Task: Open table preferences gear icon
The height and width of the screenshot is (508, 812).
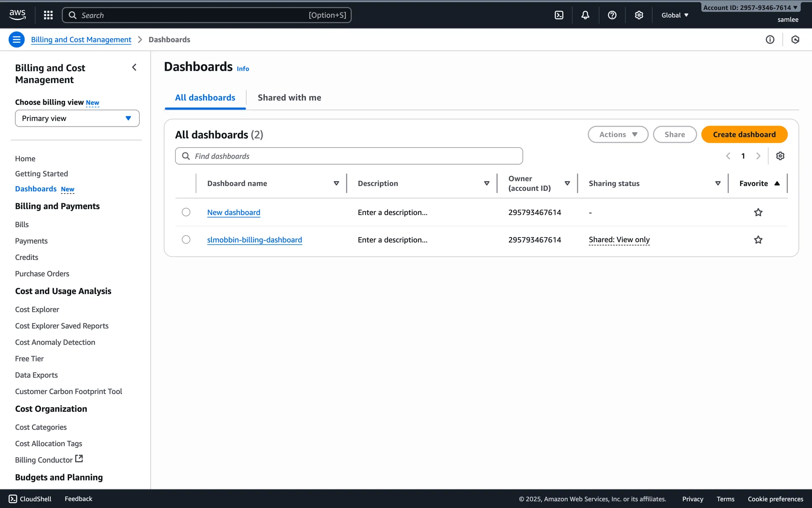Action: tap(780, 156)
